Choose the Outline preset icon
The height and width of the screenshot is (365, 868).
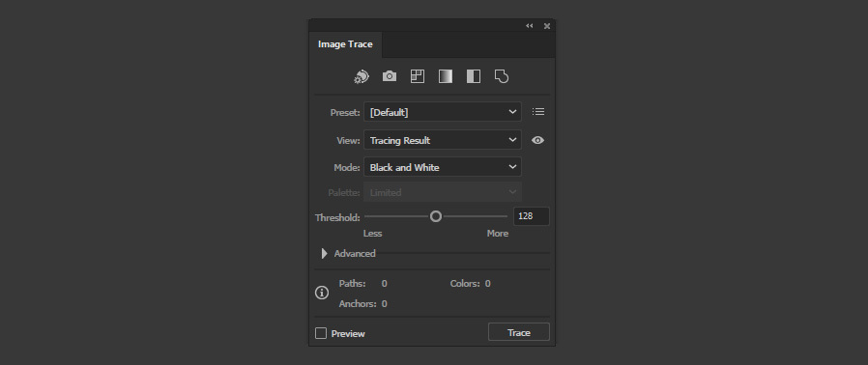pyautogui.click(x=501, y=76)
